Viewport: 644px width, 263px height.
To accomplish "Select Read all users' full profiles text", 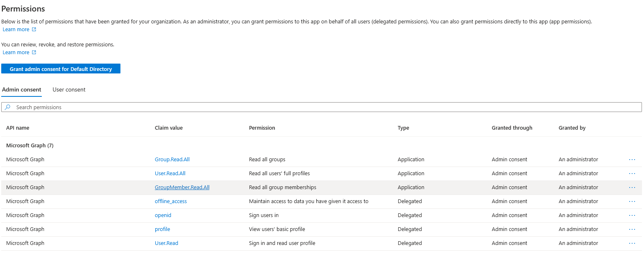I will 279,174.
